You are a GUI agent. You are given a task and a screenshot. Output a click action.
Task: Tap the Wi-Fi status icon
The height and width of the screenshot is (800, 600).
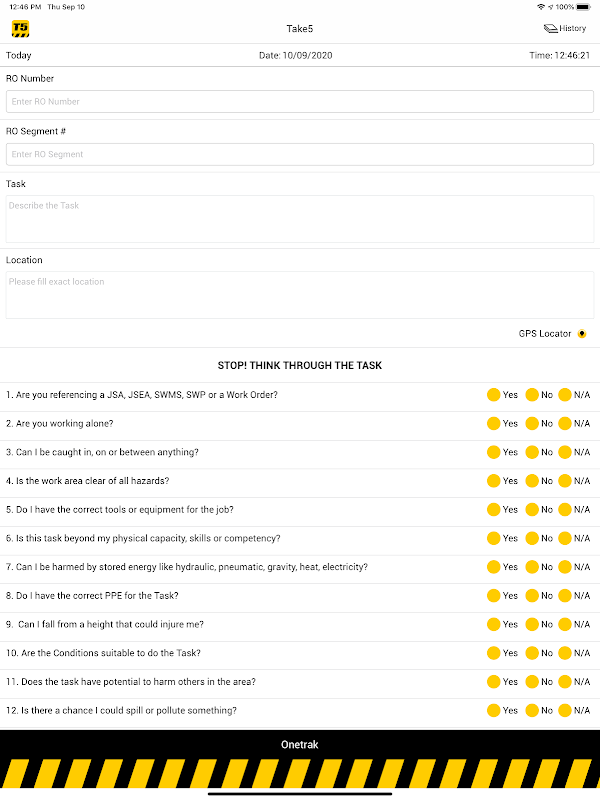click(541, 7)
